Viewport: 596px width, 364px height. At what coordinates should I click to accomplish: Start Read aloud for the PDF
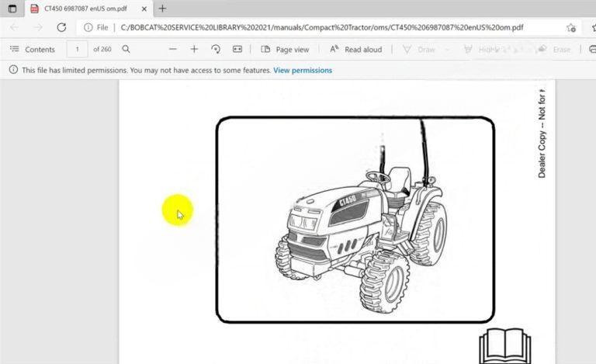click(356, 49)
